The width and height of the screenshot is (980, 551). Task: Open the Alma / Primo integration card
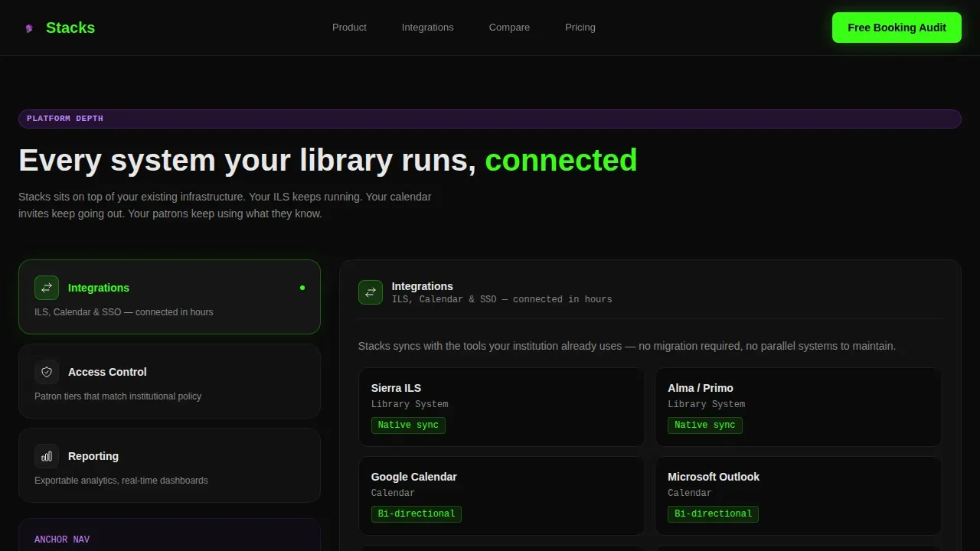pyautogui.click(x=799, y=407)
